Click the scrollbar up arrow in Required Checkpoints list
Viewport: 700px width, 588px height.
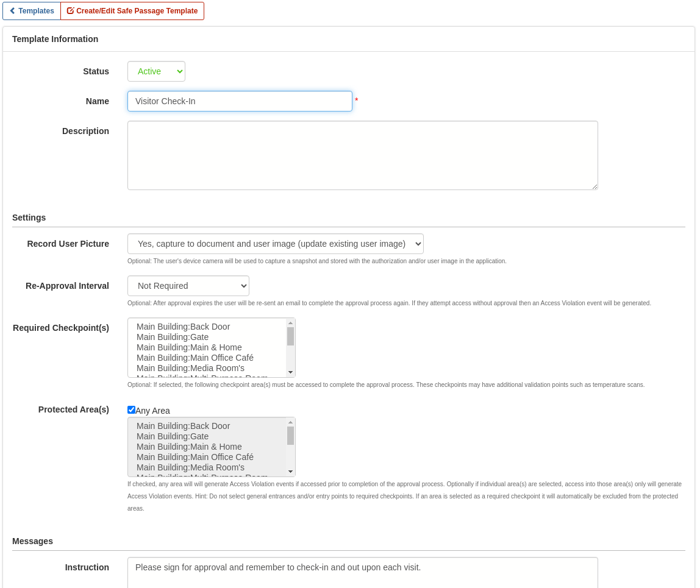[290, 322]
